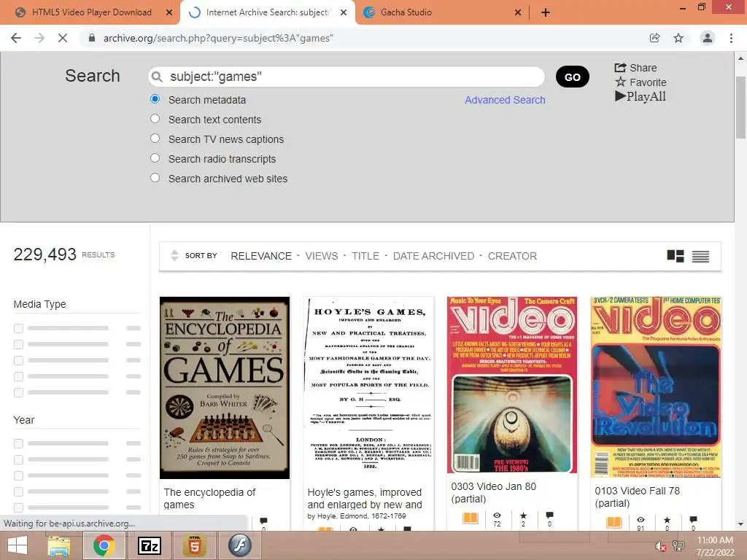Open Flash player taskbar icon
Image resolution: width=747 pixels, height=560 pixels.
(239, 545)
